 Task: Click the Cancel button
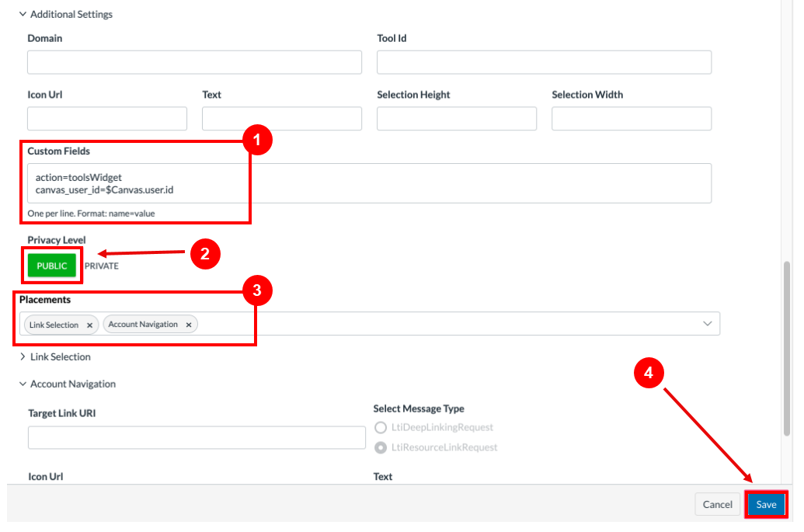(717, 504)
